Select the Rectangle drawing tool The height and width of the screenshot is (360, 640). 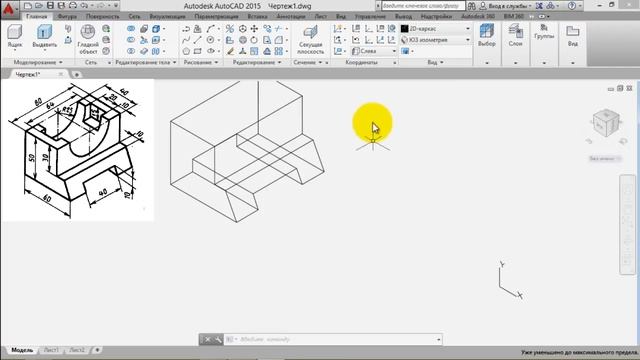198,51
